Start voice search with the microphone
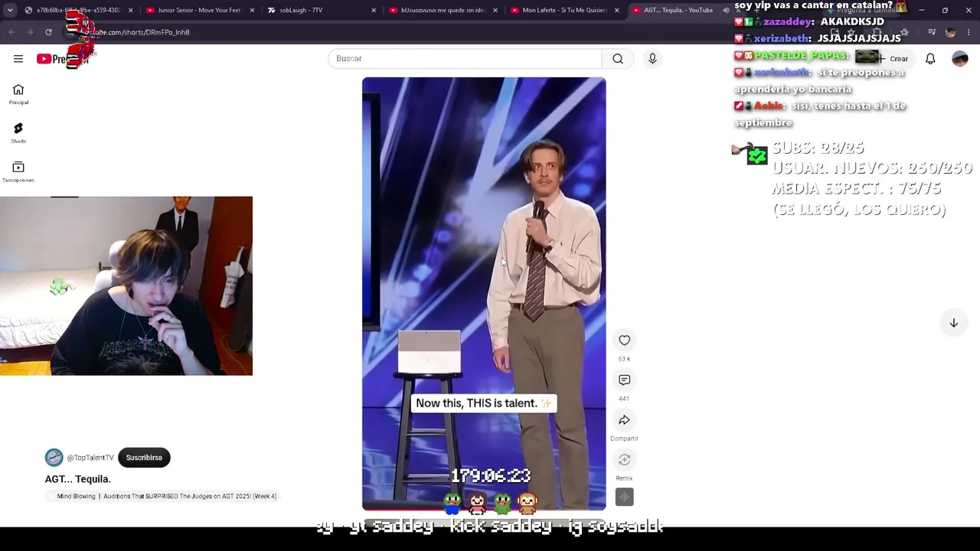Image resolution: width=980 pixels, height=551 pixels. (x=652, y=59)
